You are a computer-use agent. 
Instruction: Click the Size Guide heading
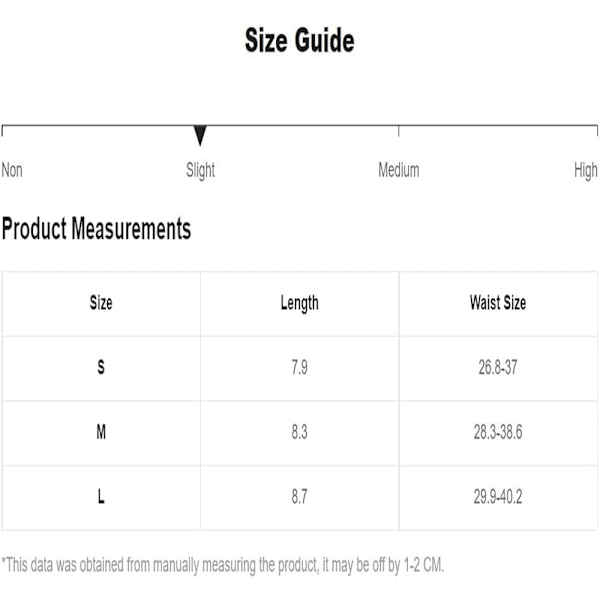(x=300, y=40)
